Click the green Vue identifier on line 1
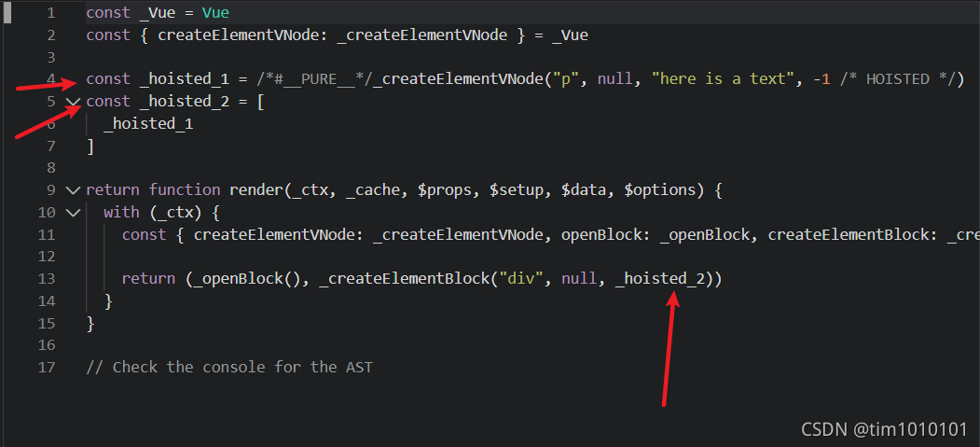Screen dimensions: 980x447 216,12
